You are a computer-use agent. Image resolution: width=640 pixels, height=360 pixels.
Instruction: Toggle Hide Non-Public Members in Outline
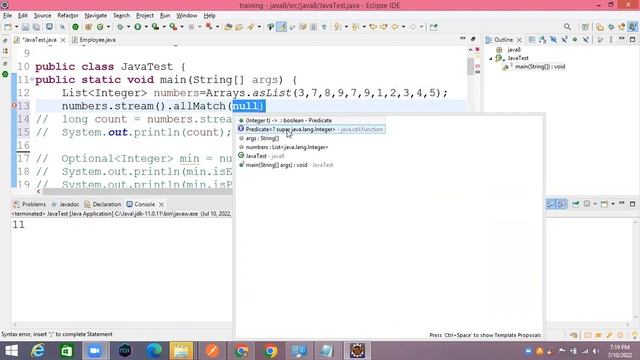[x=575, y=40]
